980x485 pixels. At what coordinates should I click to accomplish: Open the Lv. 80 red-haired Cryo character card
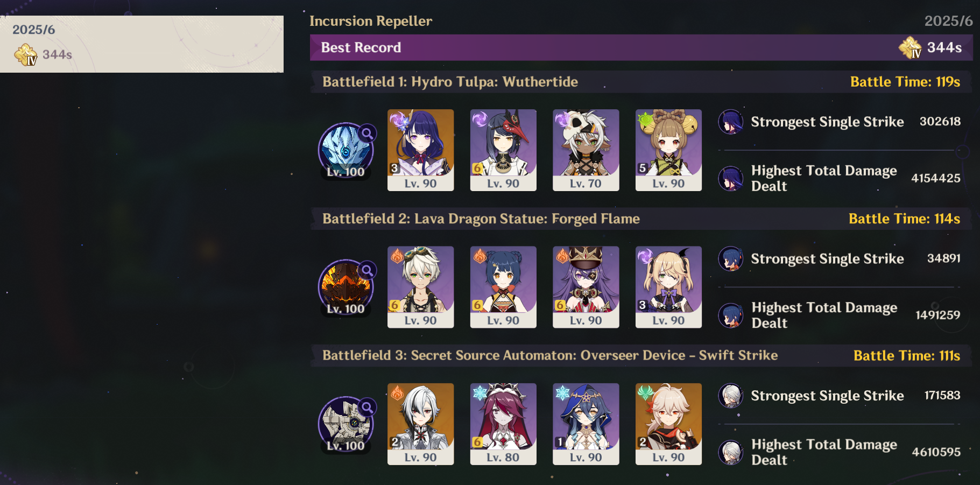coord(503,424)
